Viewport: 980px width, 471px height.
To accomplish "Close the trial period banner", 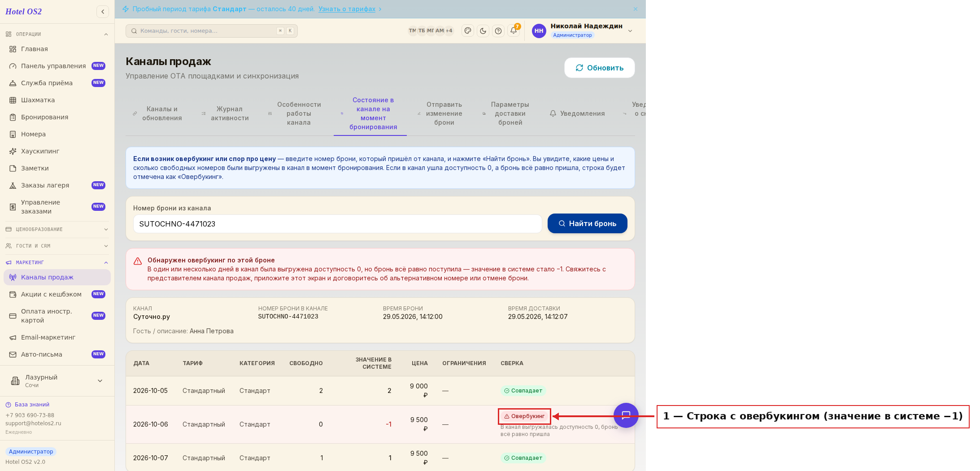I will [x=636, y=9].
